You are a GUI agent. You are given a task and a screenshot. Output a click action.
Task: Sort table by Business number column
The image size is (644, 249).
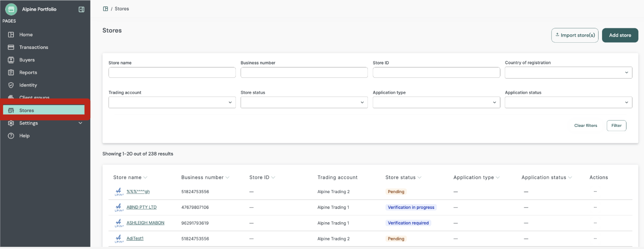click(x=205, y=178)
